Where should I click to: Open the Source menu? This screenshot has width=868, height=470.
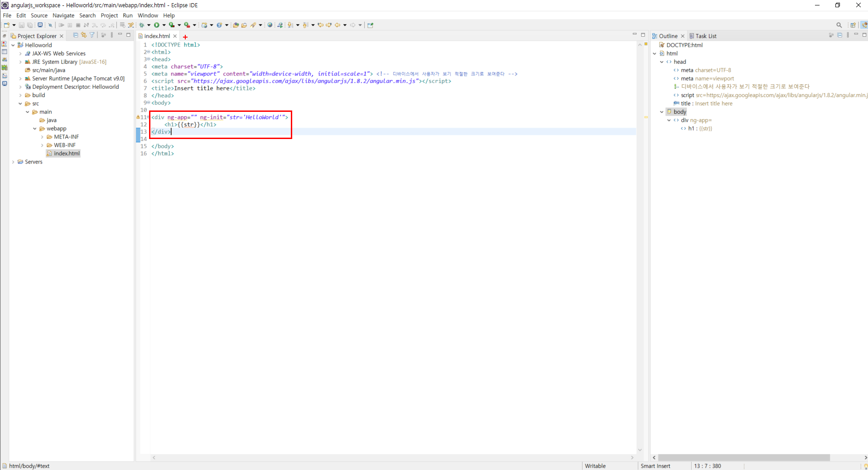(39, 15)
